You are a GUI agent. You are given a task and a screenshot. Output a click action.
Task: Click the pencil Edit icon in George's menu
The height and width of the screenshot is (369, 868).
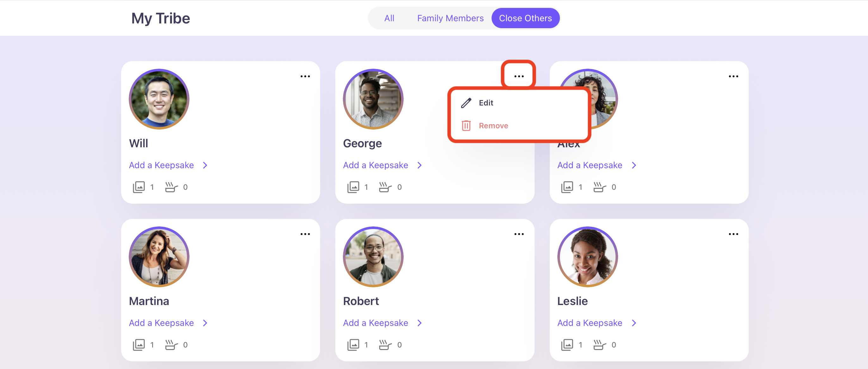click(x=466, y=103)
